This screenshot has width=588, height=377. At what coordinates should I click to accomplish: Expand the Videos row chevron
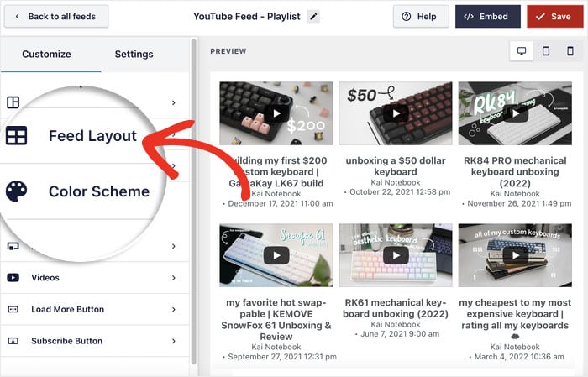pyautogui.click(x=174, y=278)
